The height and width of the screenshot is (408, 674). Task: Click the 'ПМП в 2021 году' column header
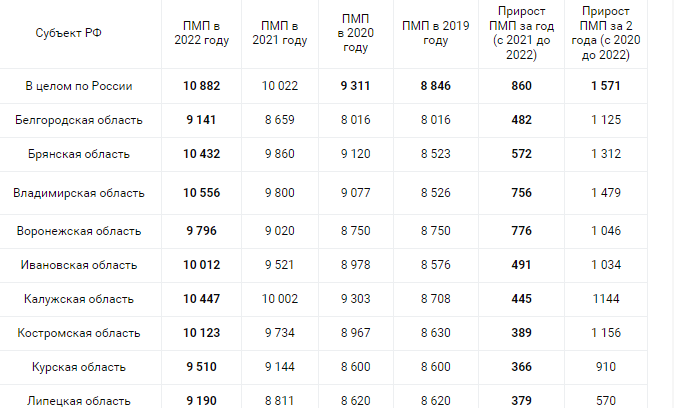tap(280, 33)
